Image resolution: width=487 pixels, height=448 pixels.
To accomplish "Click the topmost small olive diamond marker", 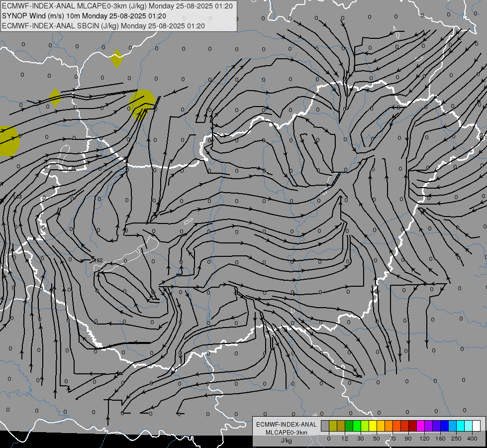I will click(117, 58).
